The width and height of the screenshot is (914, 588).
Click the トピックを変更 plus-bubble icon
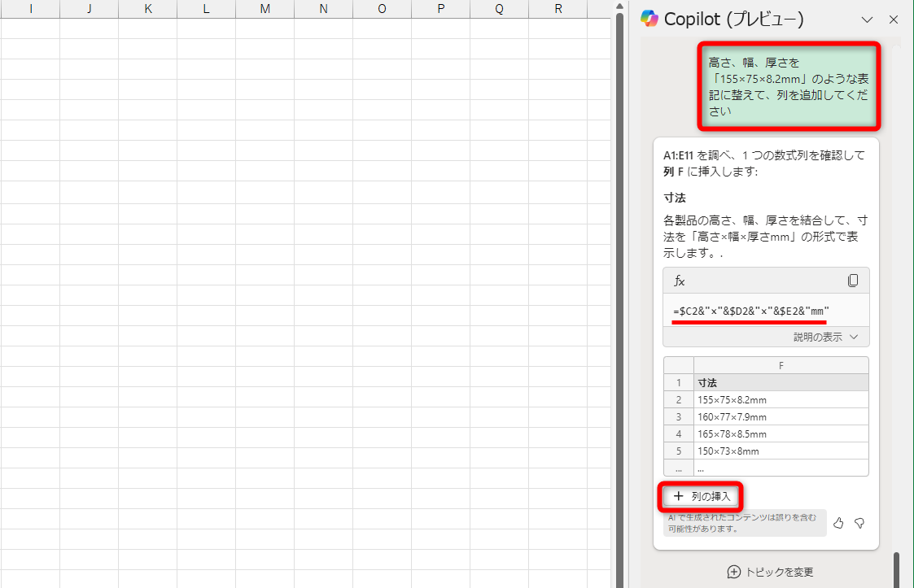tap(735, 573)
